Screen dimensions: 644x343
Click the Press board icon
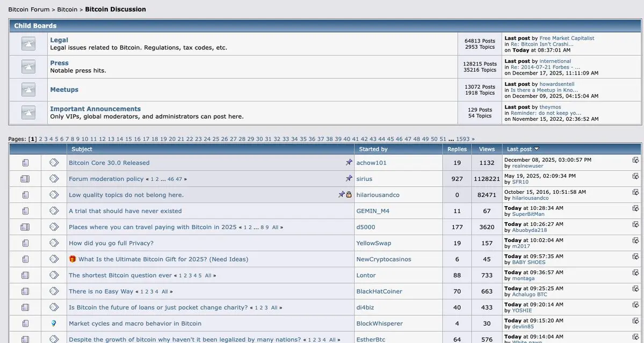pyautogui.click(x=28, y=67)
